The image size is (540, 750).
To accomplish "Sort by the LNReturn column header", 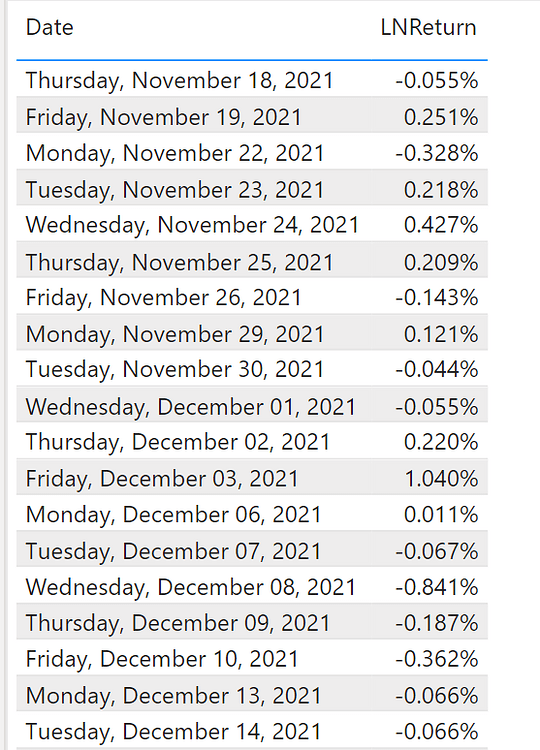I will (x=428, y=27).
